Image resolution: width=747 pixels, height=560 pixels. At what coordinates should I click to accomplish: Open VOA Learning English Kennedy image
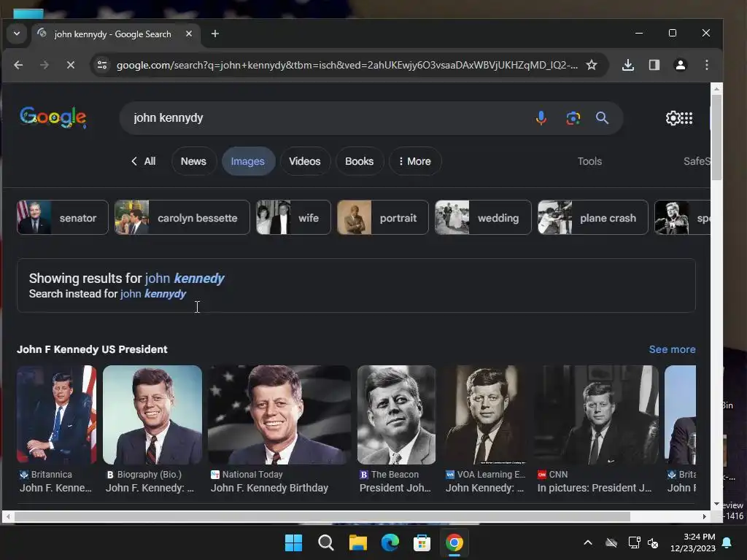[485, 415]
